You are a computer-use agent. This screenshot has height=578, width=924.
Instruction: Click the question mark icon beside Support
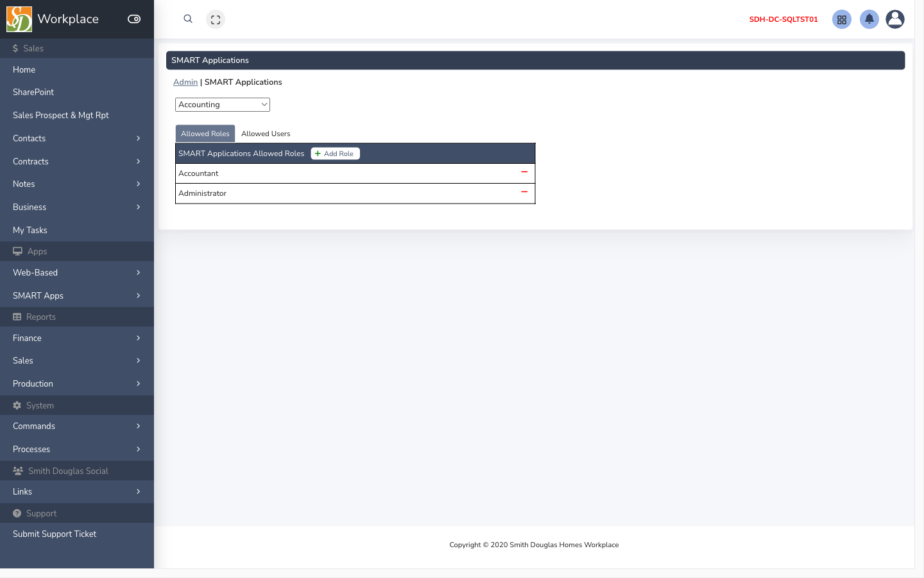pos(17,513)
